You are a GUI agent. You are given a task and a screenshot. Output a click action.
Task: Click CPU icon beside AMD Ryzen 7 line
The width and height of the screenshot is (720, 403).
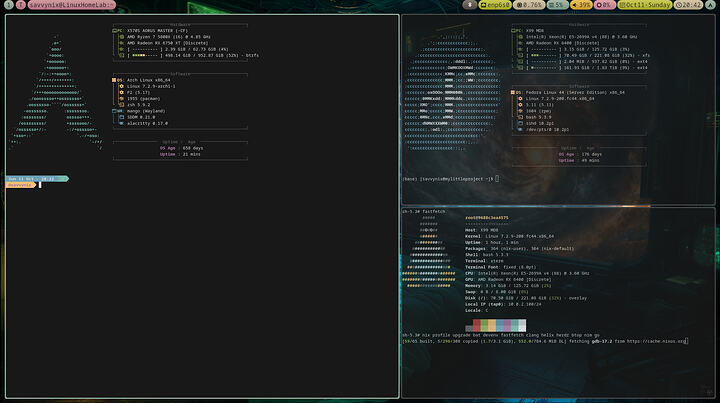[x=122, y=37]
